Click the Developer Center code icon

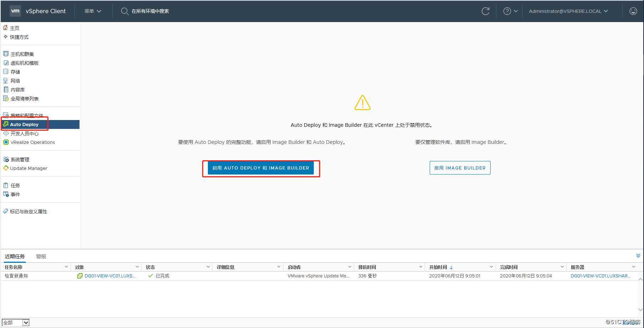(x=6, y=133)
